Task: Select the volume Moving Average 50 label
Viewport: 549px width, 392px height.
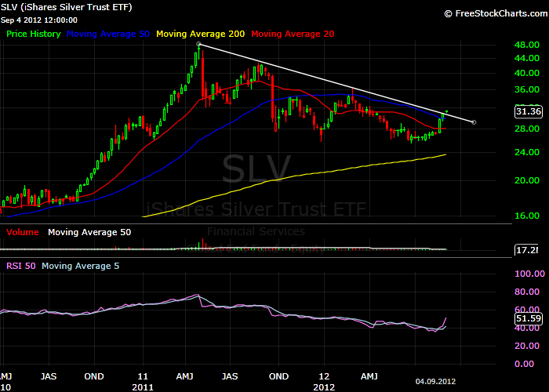Action: pos(89,232)
